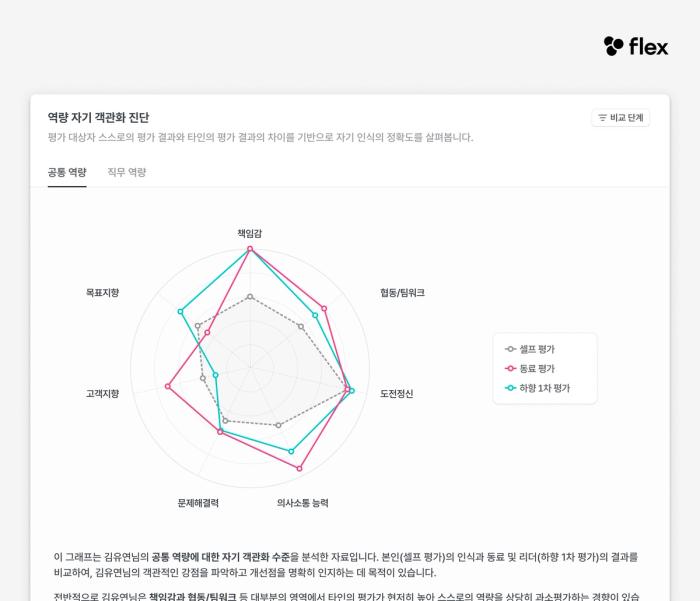The height and width of the screenshot is (601, 700).
Task: Click the pink 고객지향 data point
Action: click(168, 386)
